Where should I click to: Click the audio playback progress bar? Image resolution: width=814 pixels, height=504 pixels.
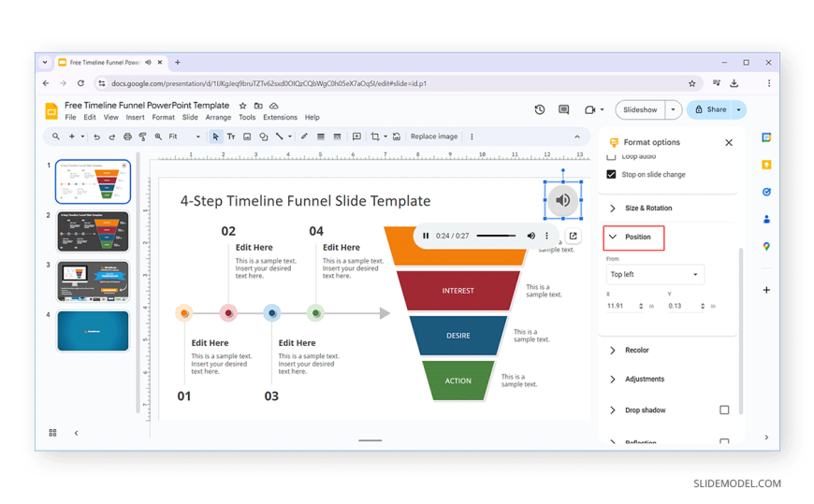(x=496, y=237)
